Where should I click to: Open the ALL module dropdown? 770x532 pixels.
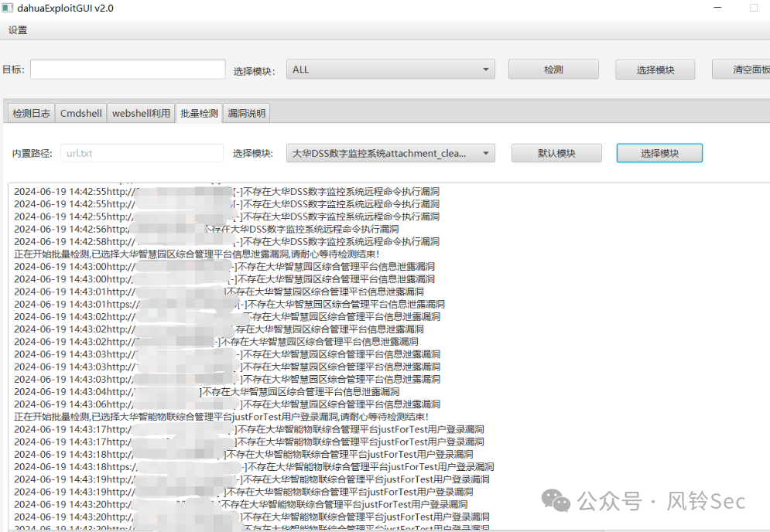(x=390, y=69)
